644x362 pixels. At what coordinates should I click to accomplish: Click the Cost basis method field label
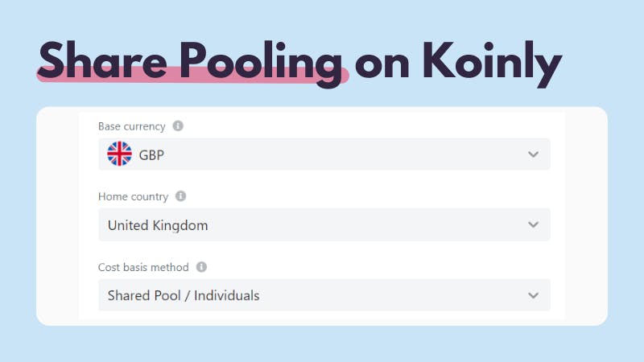[143, 267]
